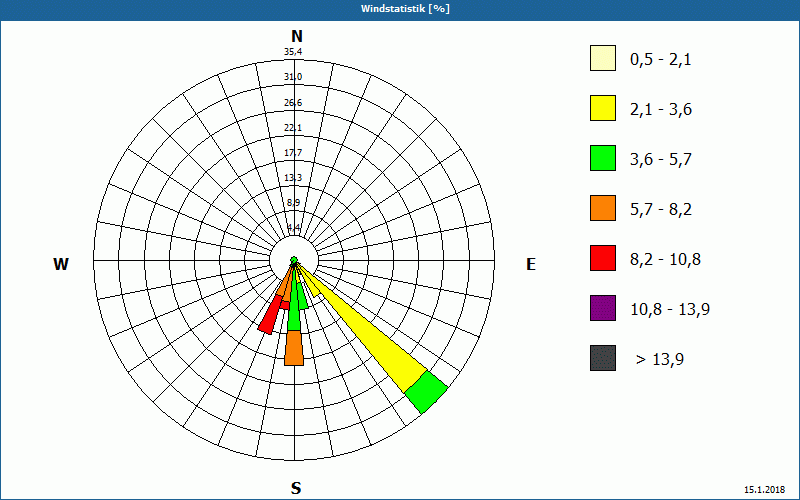Click the legend label '10,8 - 13,9'

(670, 310)
